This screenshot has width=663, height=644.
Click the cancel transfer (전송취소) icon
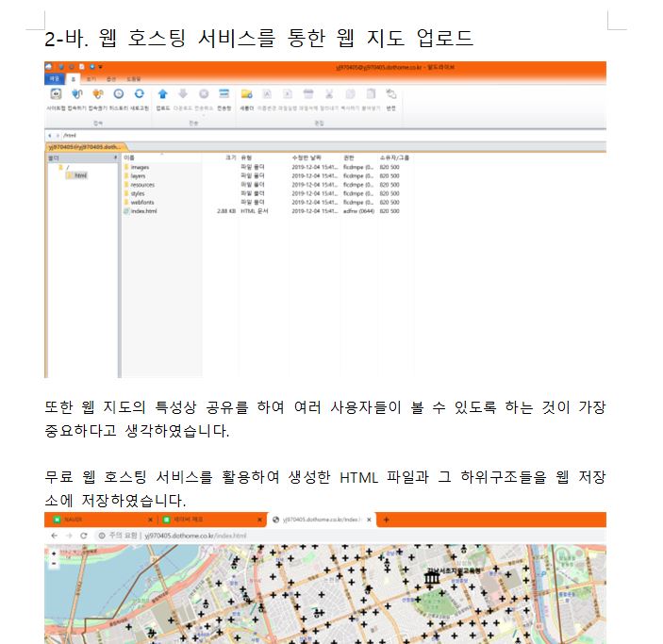[x=204, y=94]
